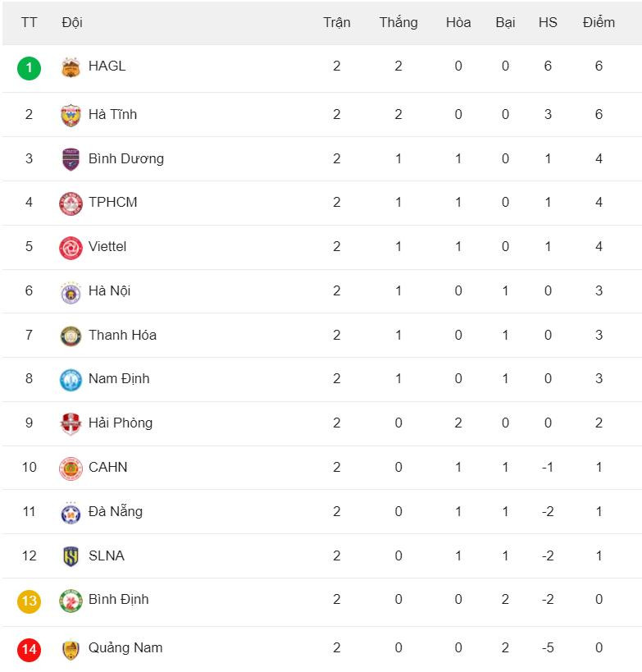Click the Bình Định team name
The height and width of the screenshot is (672, 642).
119,599
